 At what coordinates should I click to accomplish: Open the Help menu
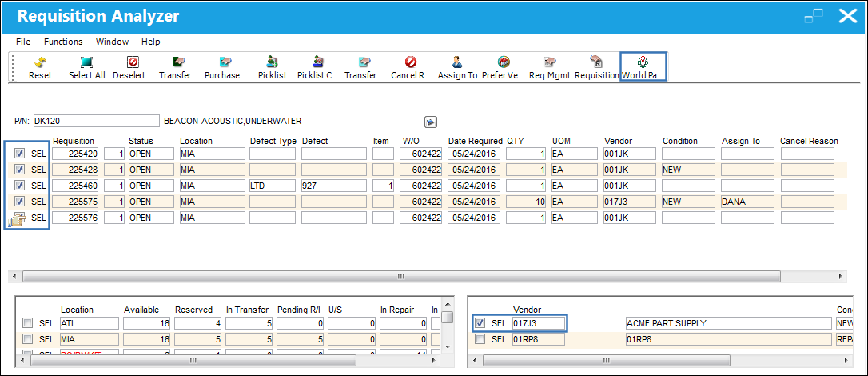point(150,42)
